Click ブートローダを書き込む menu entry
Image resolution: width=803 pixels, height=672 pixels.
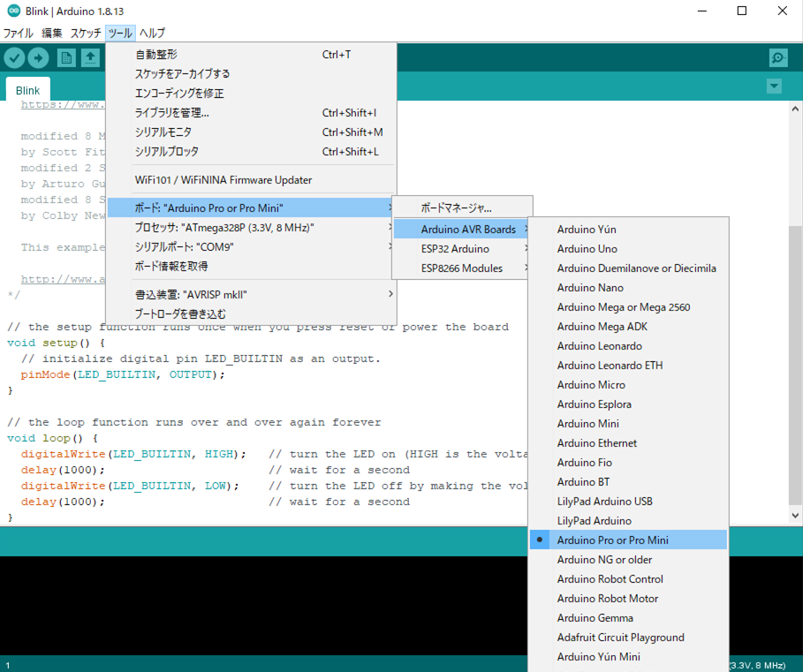click(x=251, y=313)
